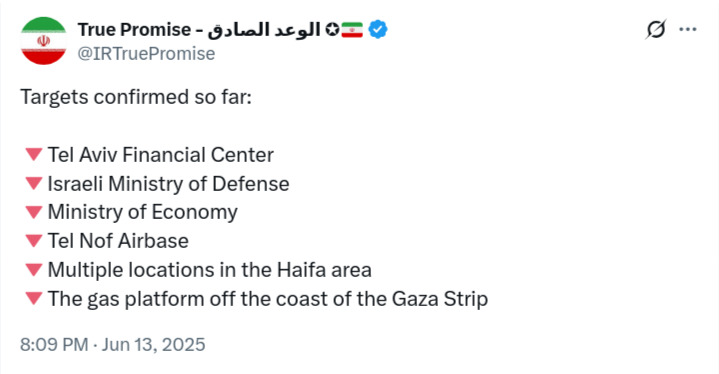Click the Grok explain-post icon
This screenshot has height=374, width=719.
click(656, 30)
